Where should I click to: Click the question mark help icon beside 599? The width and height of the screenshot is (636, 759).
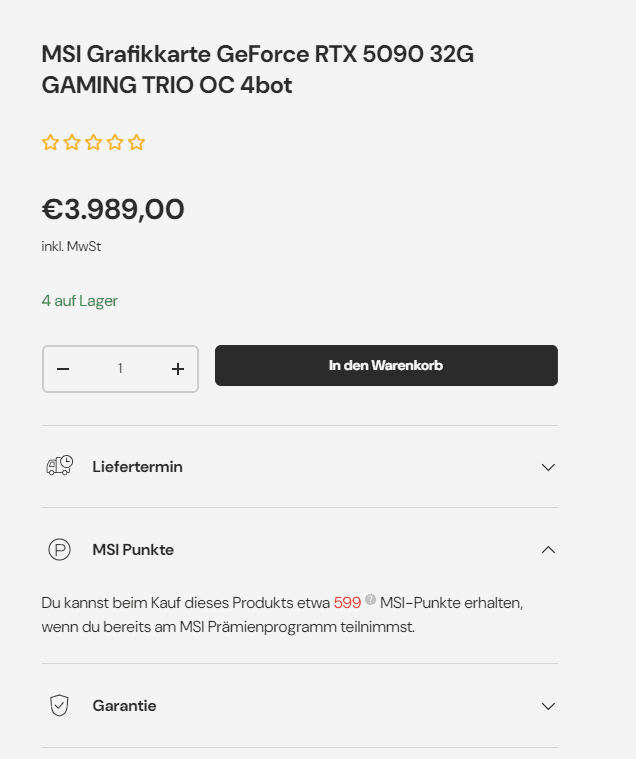pos(371,600)
